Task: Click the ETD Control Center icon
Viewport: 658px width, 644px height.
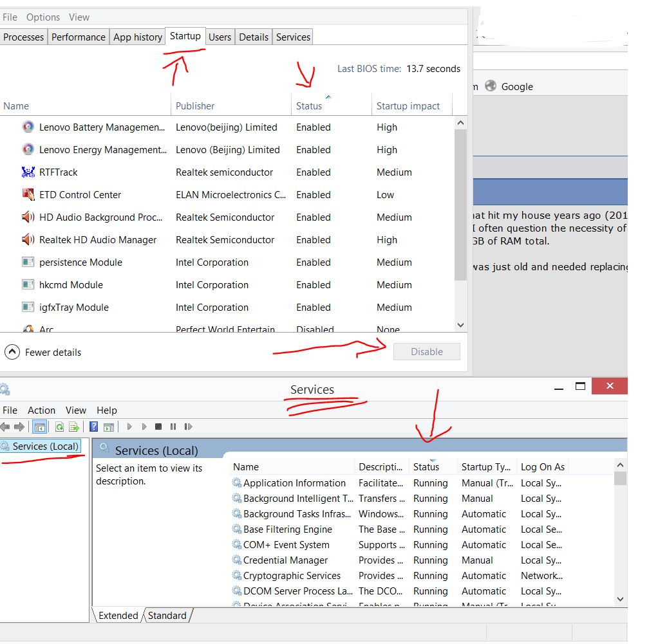Action: click(x=28, y=194)
